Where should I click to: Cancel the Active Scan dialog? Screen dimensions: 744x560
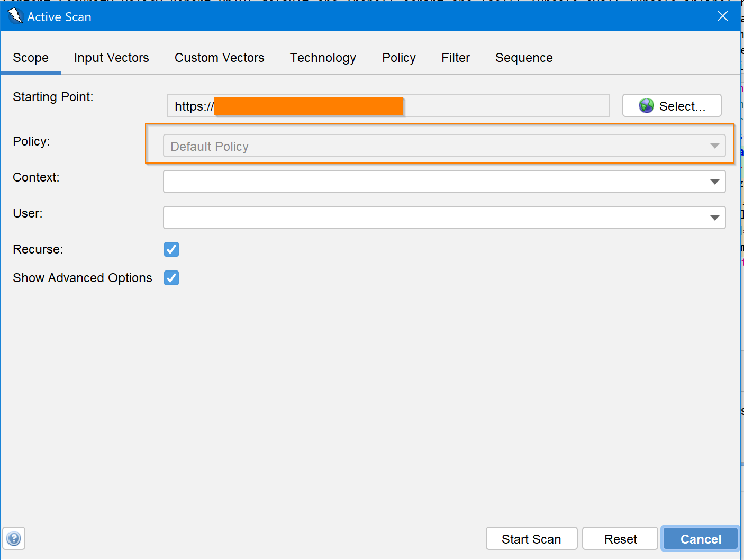coord(700,538)
